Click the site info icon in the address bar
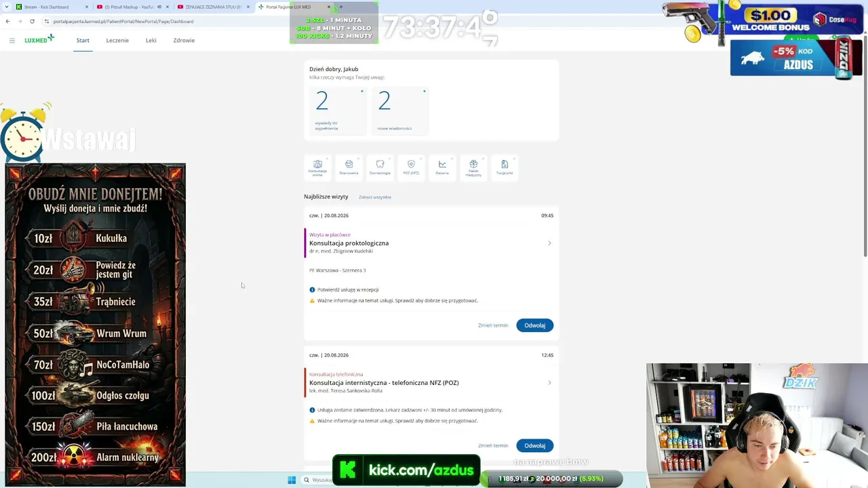 [46, 21]
